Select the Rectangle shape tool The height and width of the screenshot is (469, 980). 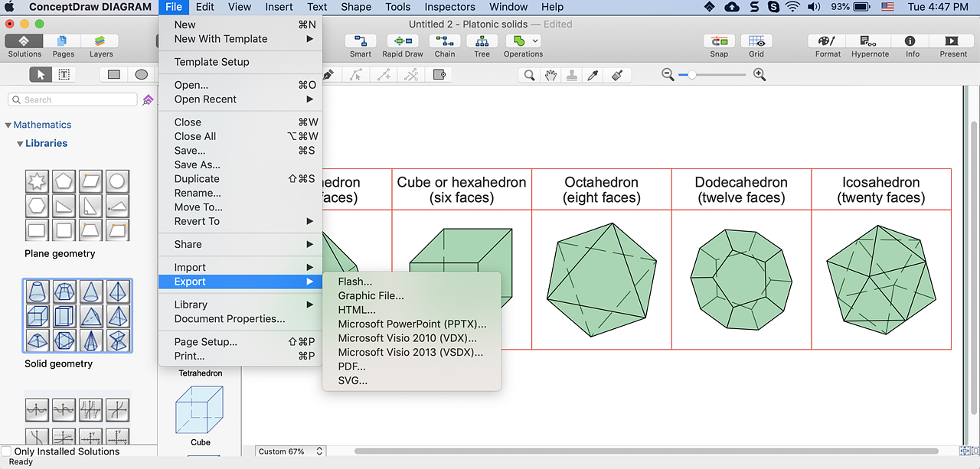pos(114,75)
